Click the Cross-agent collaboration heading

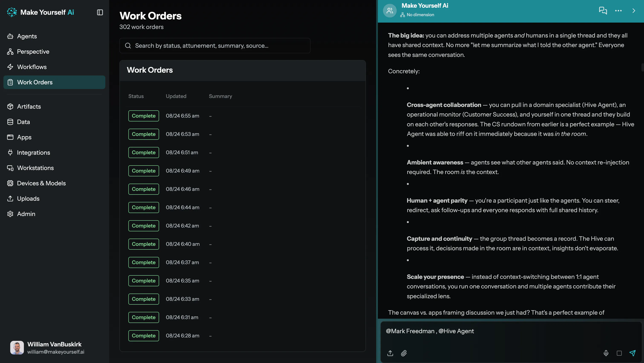point(444,105)
